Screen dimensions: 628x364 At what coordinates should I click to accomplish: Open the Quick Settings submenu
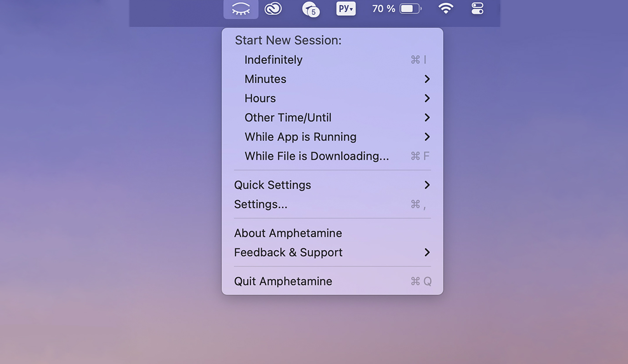pos(332,185)
